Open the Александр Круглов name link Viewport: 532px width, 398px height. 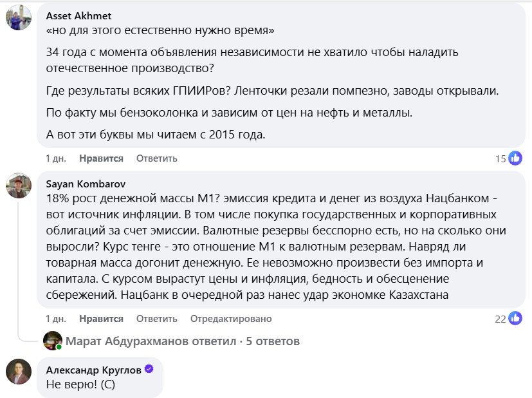coord(94,370)
